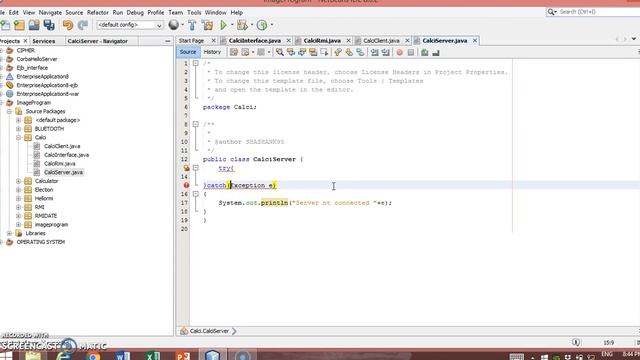Click the Profile Project clock icon
The width and height of the screenshot is (640, 360).
pyautogui.click(x=262, y=25)
